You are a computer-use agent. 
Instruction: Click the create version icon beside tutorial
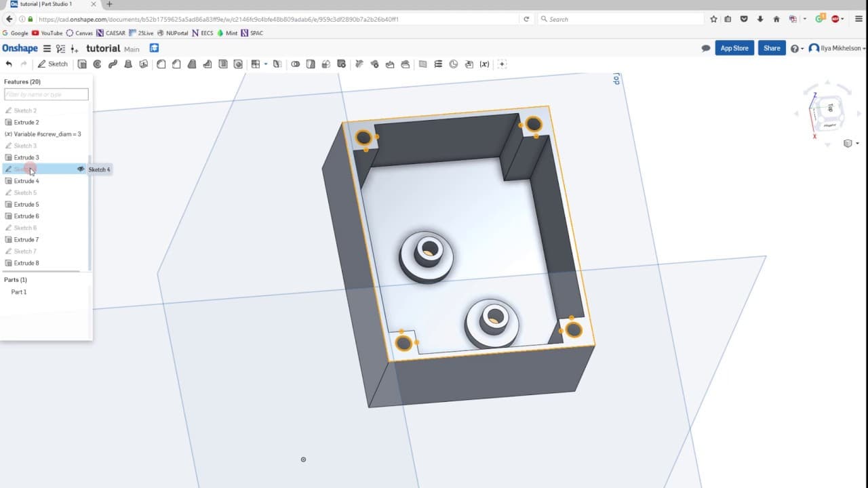(75, 49)
